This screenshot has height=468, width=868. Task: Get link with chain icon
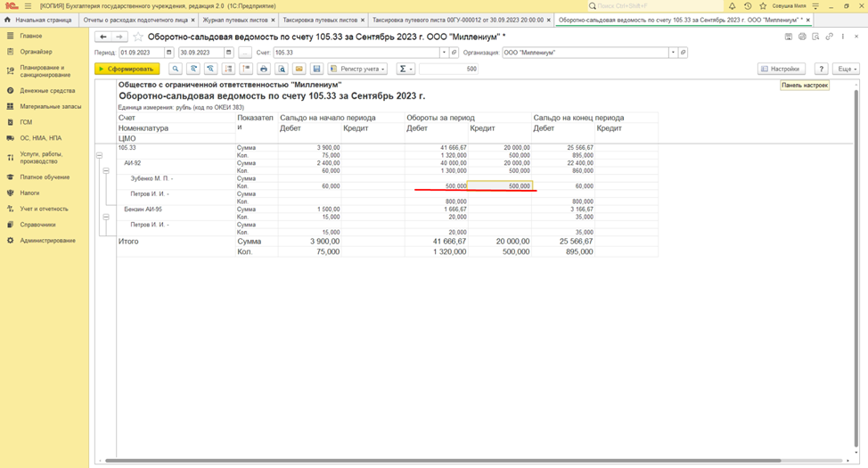(830, 37)
